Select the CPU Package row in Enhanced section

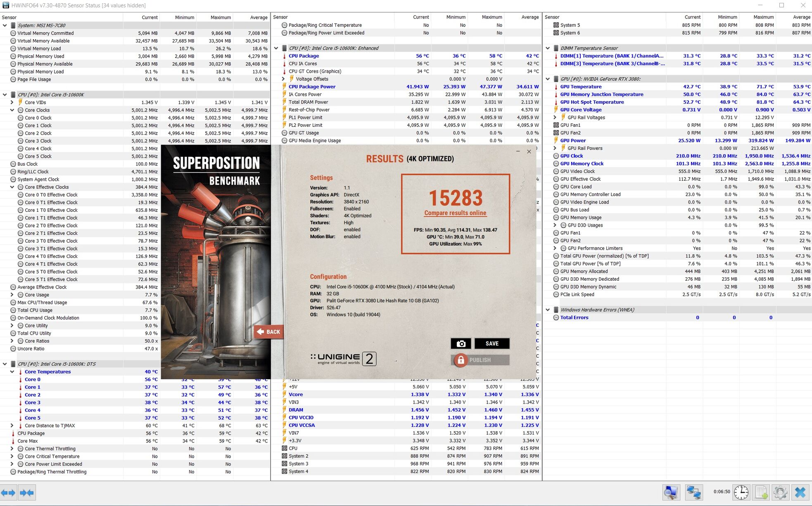click(406, 56)
